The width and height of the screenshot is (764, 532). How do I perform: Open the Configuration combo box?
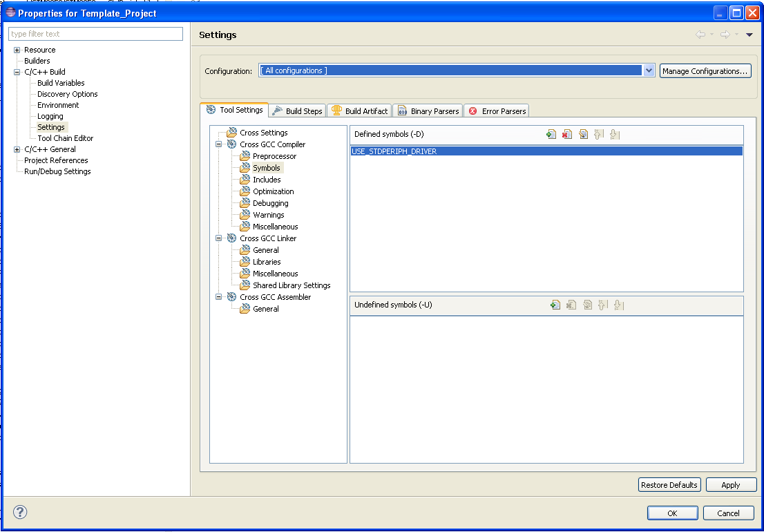click(x=456, y=70)
